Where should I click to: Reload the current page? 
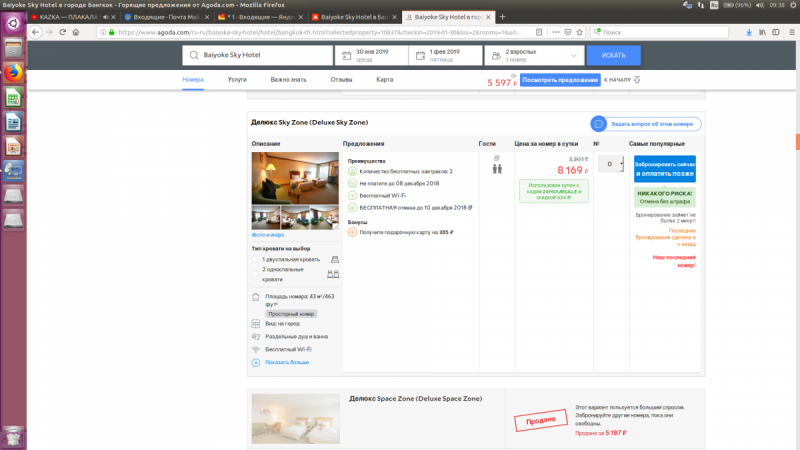tap(62, 32)
